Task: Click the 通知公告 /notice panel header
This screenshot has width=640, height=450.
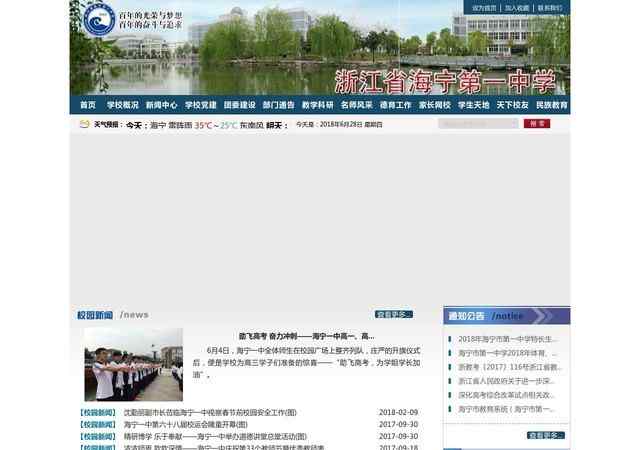Action: [x=507, y=316]
